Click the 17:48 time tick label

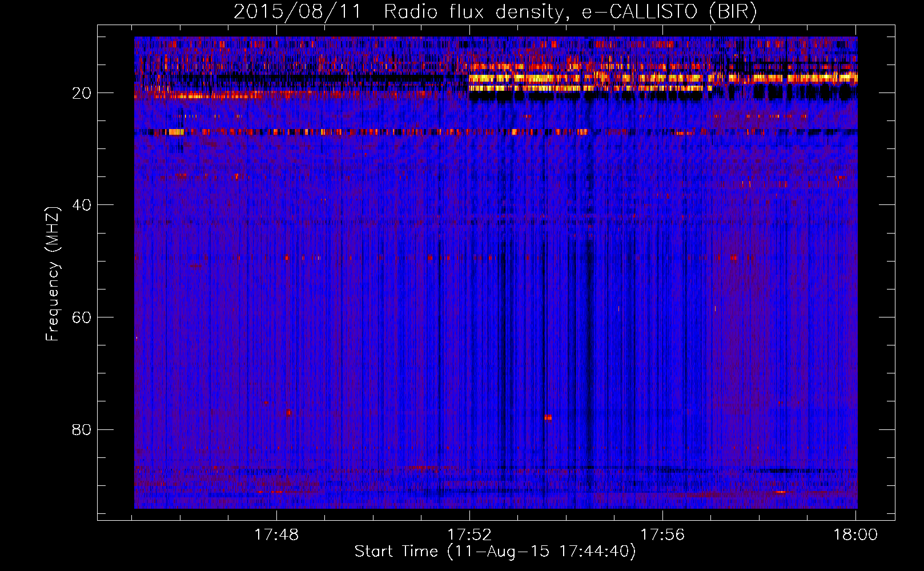coord(276,535)
